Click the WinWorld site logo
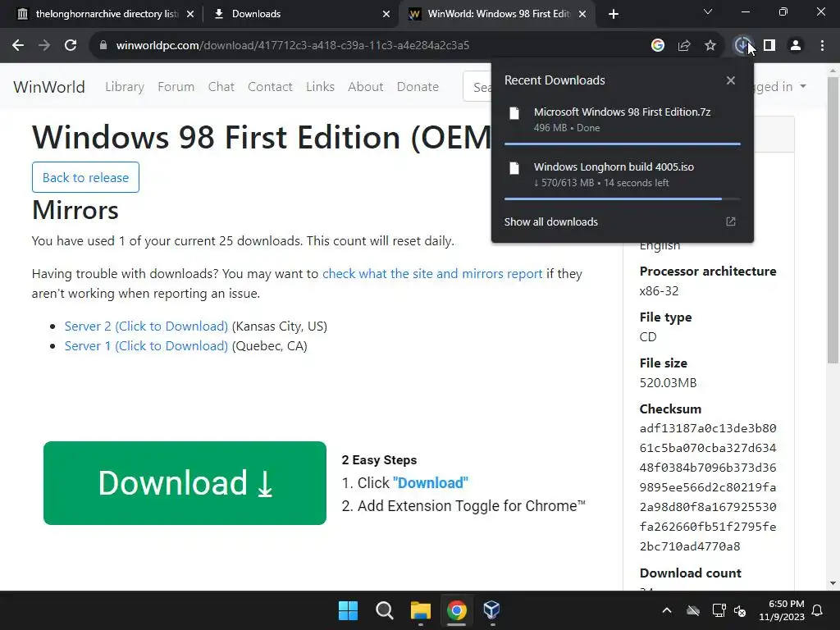Screen dimensions: 840x630 pos(48,87)
